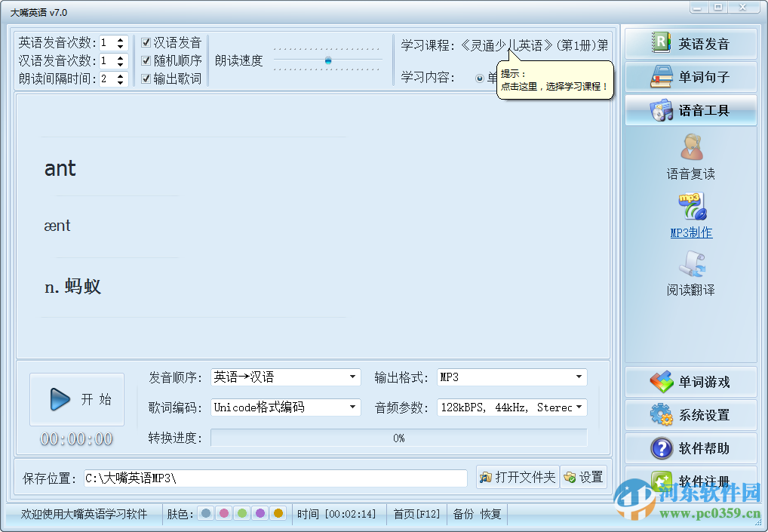
Task: Click the 英语发音次数 value field
Action: click(x=108, y=43)
